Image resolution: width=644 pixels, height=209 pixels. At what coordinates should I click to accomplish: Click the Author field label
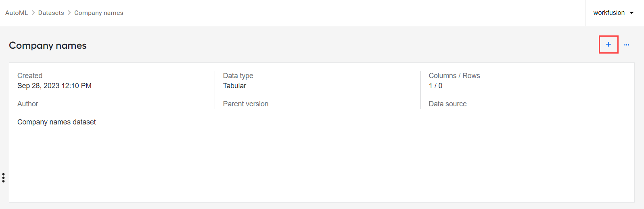point(27,104)
